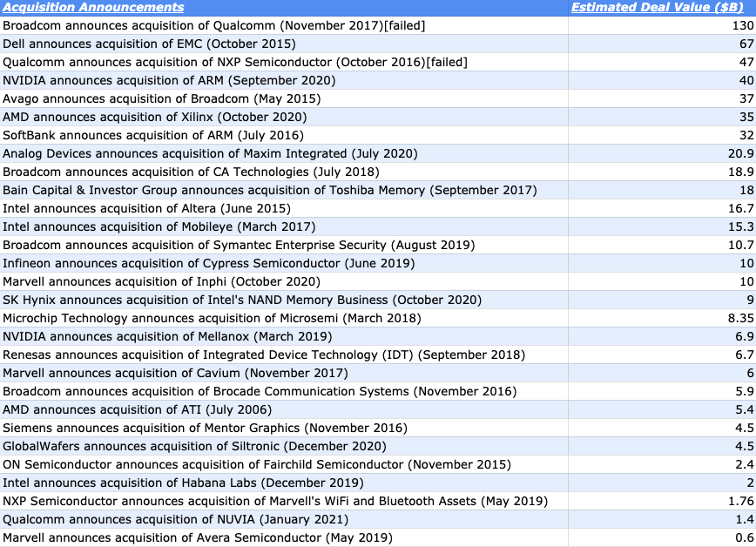Select the deal value 6.9
This screenshot has height=547, width=756.
pyautogui.click(x=745, y=337)
